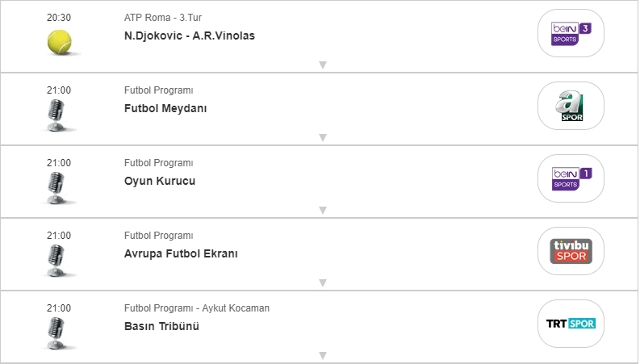Open the N.Djokovic - A.R.Vinolas match title
Screen dimensions: 640x364
(x=190, y=36)
